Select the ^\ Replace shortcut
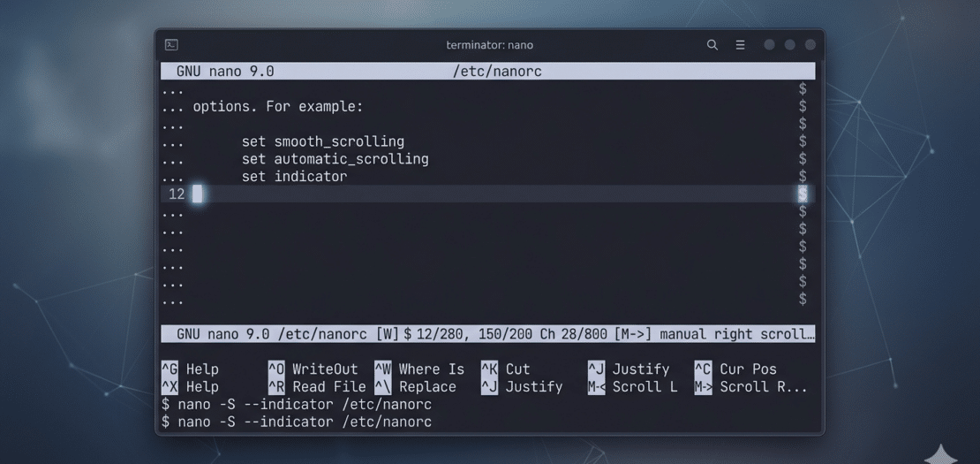This screenshot has width=980, height=464. [x=416, y=387]
